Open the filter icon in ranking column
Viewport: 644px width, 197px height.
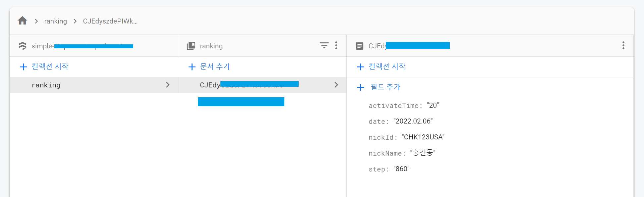[324, 45]
